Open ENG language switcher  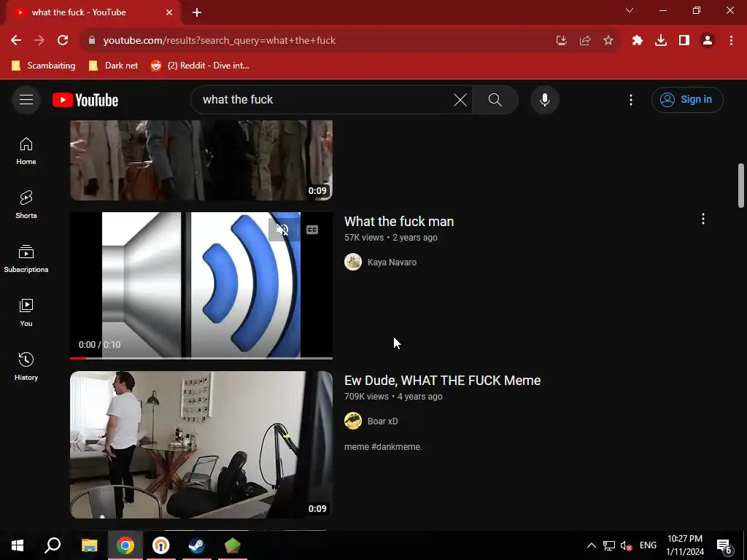(648, 545)
